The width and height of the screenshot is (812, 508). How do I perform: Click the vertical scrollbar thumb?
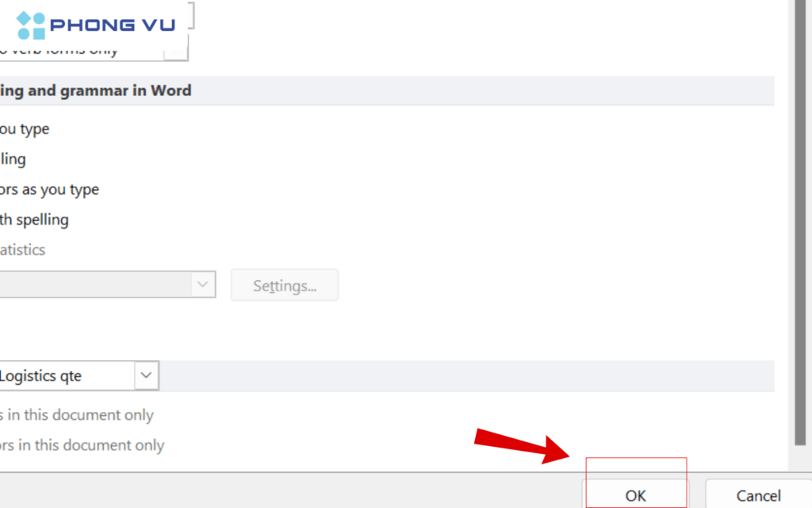point(800,223)
